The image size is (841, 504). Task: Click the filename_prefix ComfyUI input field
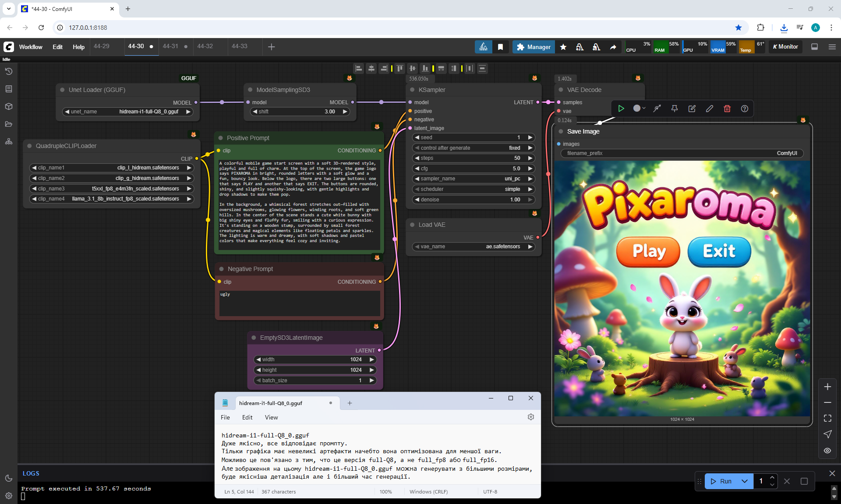click(682, 153)
